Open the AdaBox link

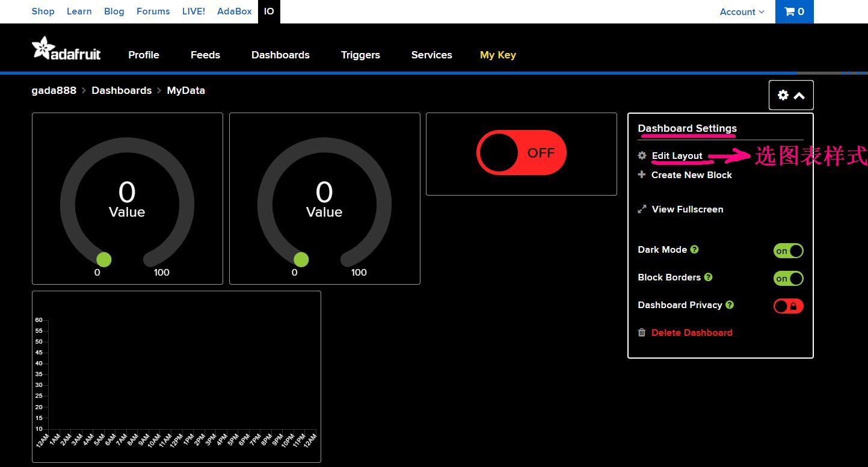[x=235, y=11]
